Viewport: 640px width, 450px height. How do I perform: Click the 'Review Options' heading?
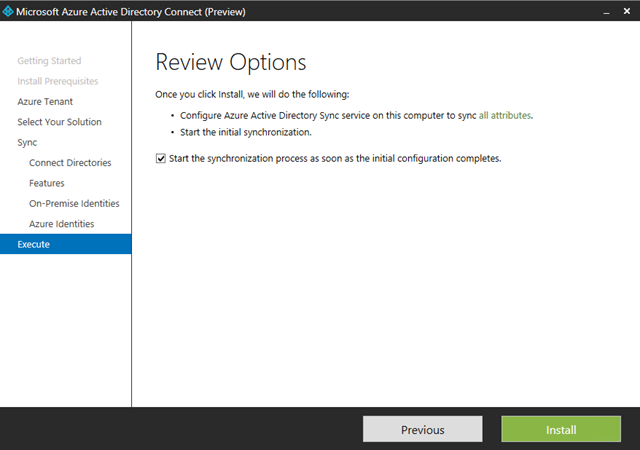(231, 62)
